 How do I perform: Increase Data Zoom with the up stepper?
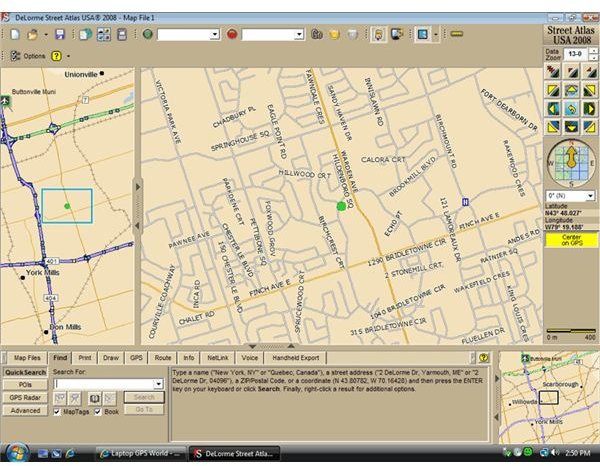(593, 51)
